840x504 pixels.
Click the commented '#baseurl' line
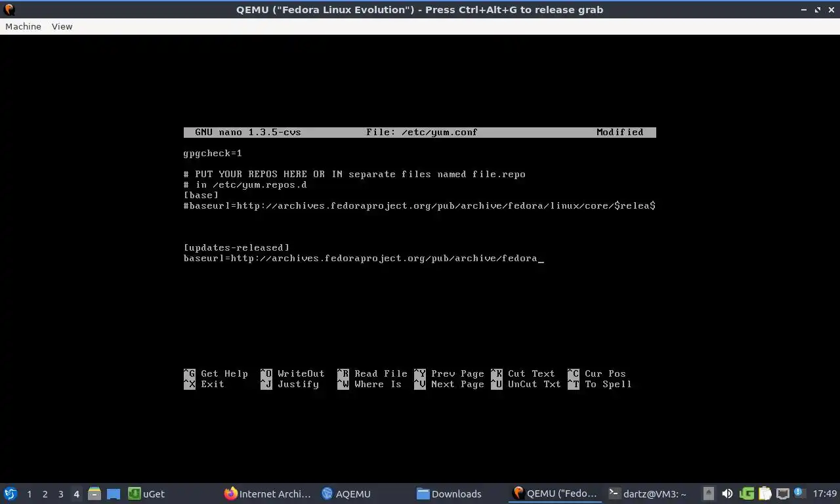[419, 205]
